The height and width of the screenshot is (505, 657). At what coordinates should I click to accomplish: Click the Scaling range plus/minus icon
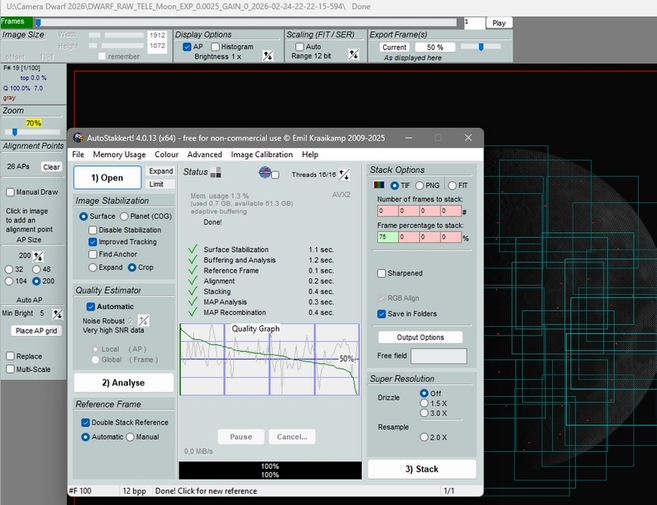(353, 55)
